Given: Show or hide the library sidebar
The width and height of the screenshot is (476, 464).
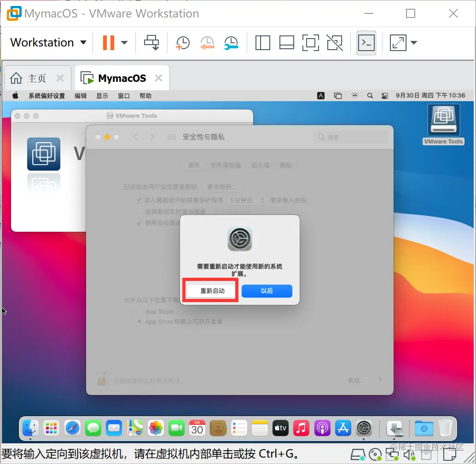Looking at the screenshot, I should tap(262, 43).
